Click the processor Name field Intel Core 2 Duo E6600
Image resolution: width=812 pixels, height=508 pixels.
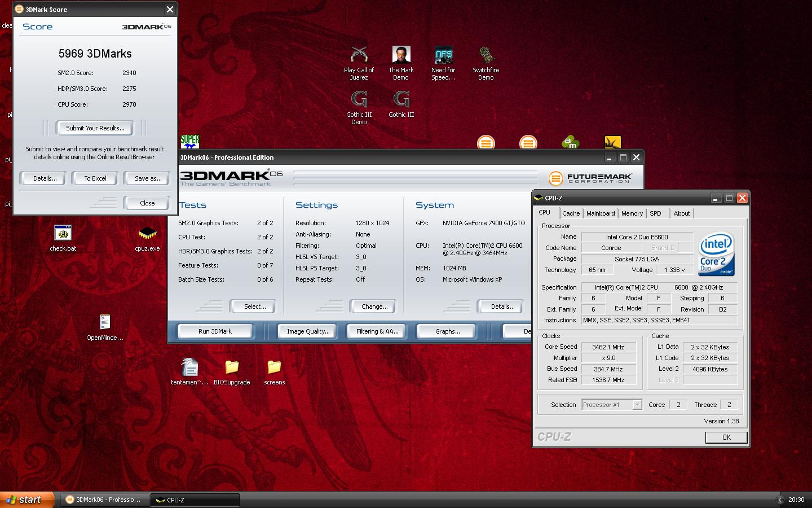[x=637, y=237]
